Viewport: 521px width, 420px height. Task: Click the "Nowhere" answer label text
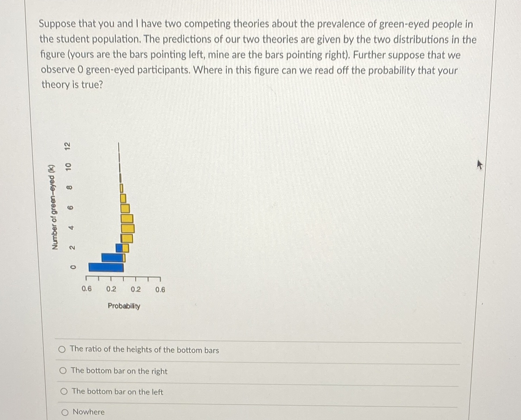88,412
